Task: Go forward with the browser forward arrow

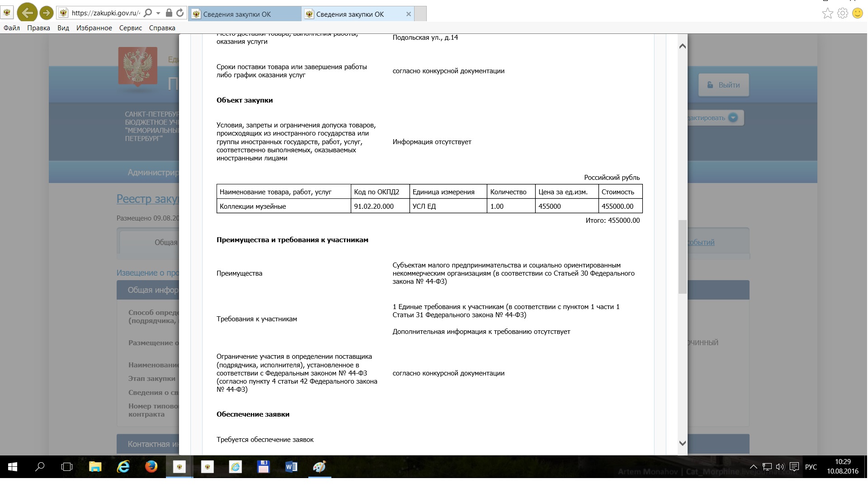Action: (46, 13)
